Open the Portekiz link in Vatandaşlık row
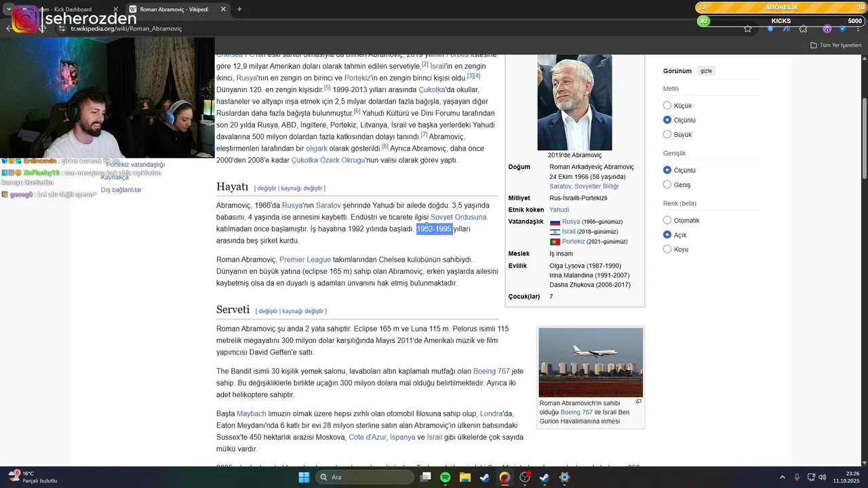 click(x=573, y=241)
